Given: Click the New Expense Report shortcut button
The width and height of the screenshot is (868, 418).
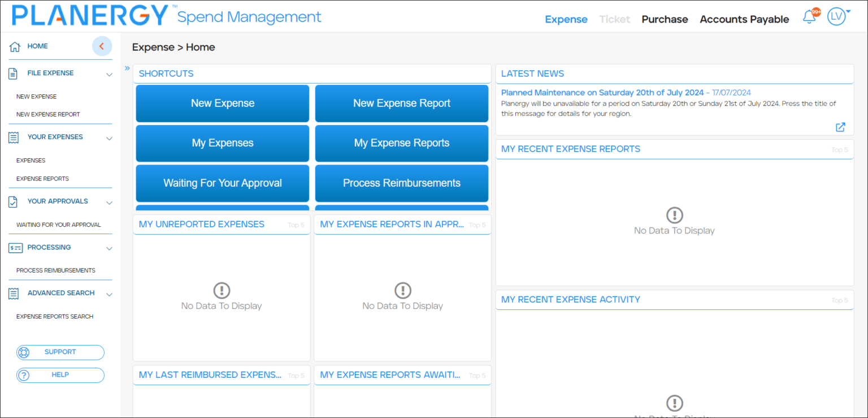Looking at the screenshot, I should pos(401,103).
